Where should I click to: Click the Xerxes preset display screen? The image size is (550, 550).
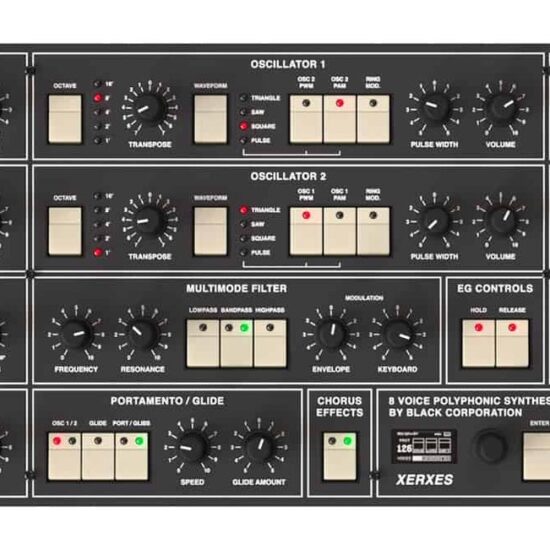(424, 447)
